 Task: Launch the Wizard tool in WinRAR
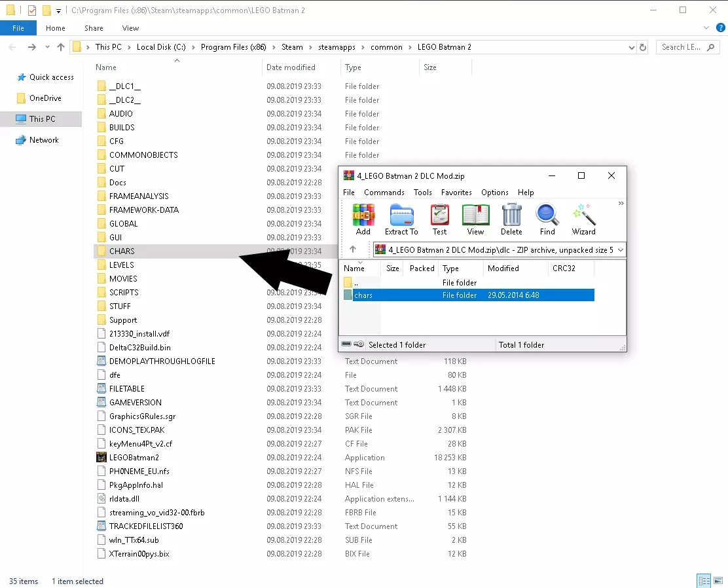pos(583,220)
